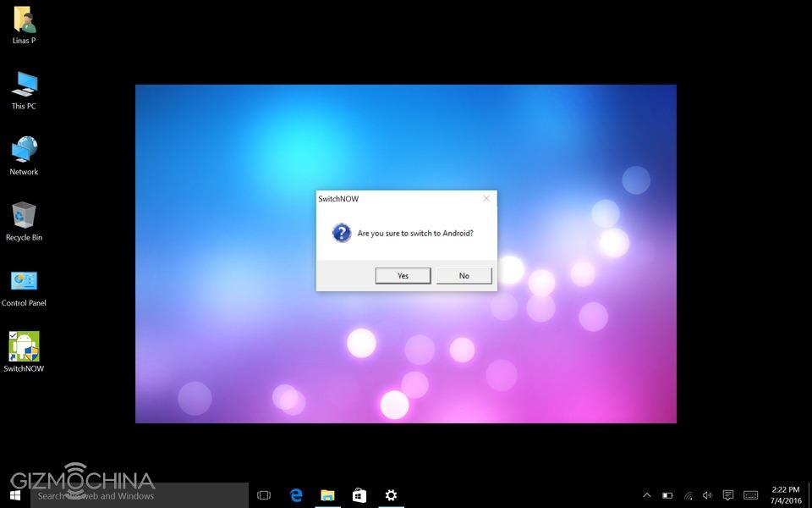Click No to cancel switching
This screenshot has height=508, width=812.
click(x=464, y=276)
